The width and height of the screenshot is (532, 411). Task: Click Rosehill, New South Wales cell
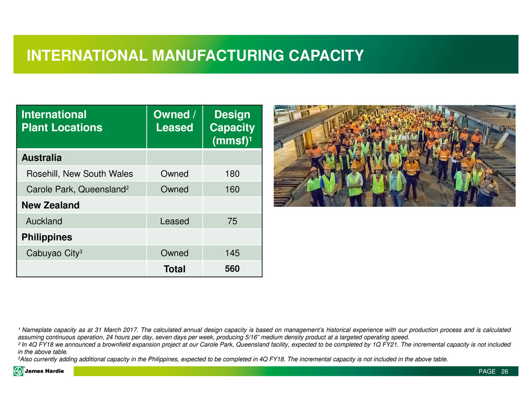pyautogui.click(x=80, y=174)
